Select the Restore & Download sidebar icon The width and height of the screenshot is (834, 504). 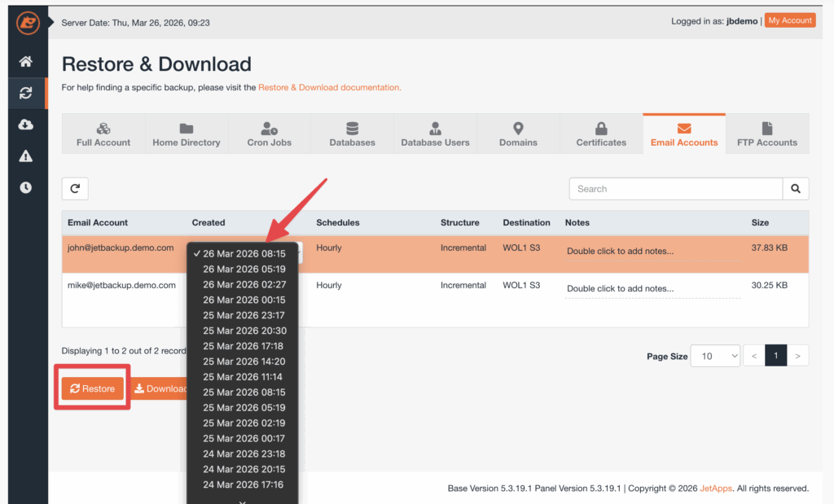click(x=26, y=93)
